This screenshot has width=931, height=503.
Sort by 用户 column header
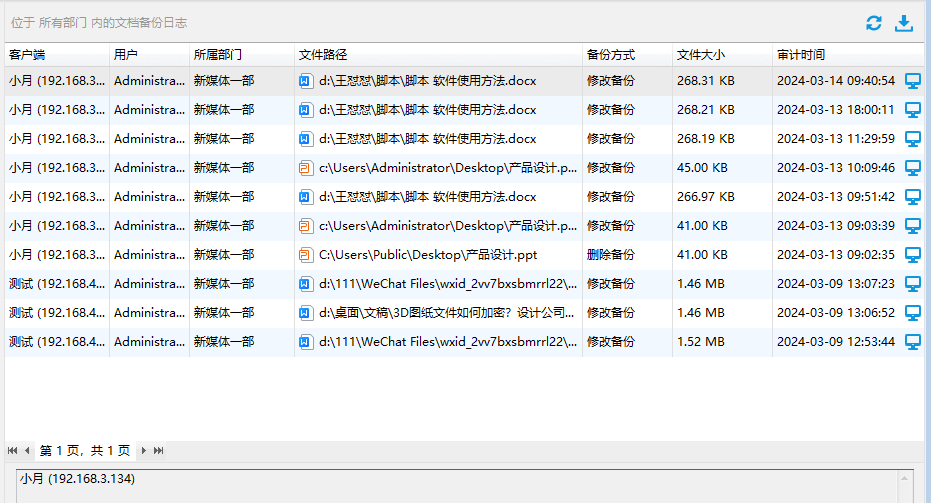click(x=150, y=55)
